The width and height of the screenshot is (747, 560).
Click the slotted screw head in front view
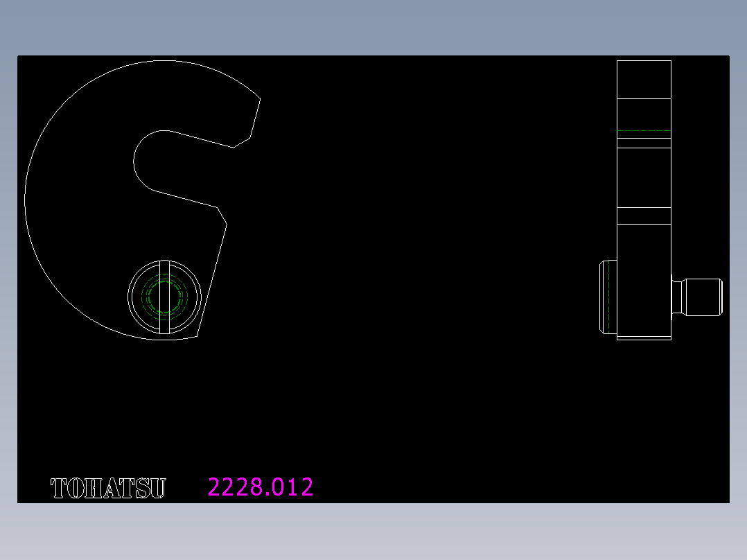(164, 297)
